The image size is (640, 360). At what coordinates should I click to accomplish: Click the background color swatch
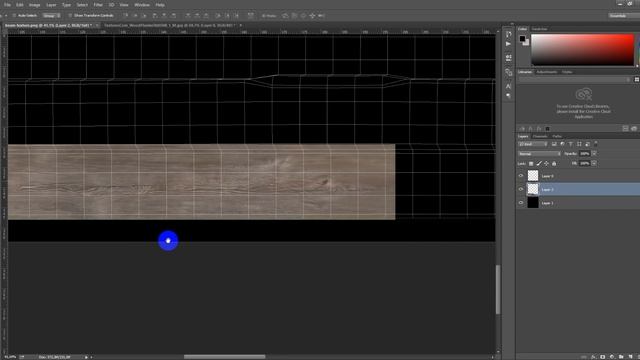(526, 42)
